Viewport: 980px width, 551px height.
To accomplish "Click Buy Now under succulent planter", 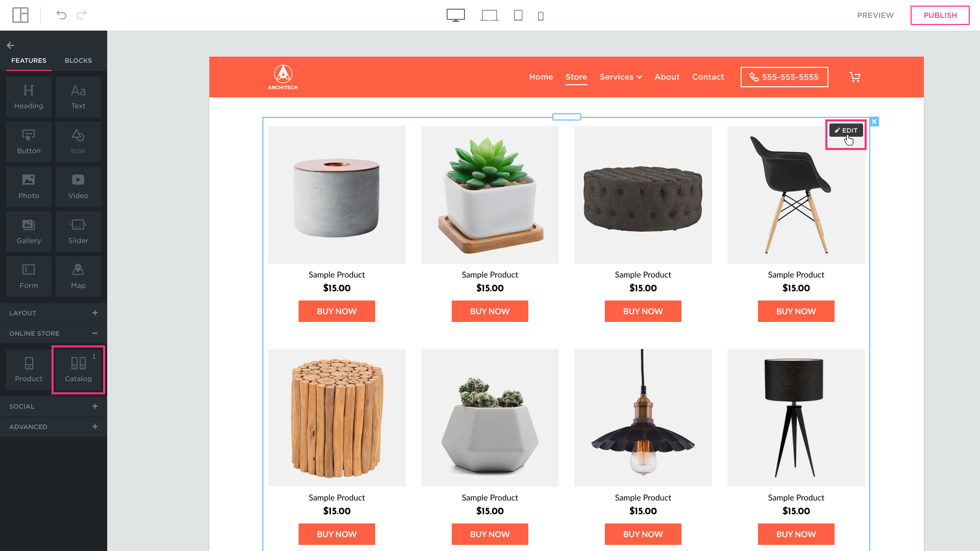I will [x=490, y=311].
